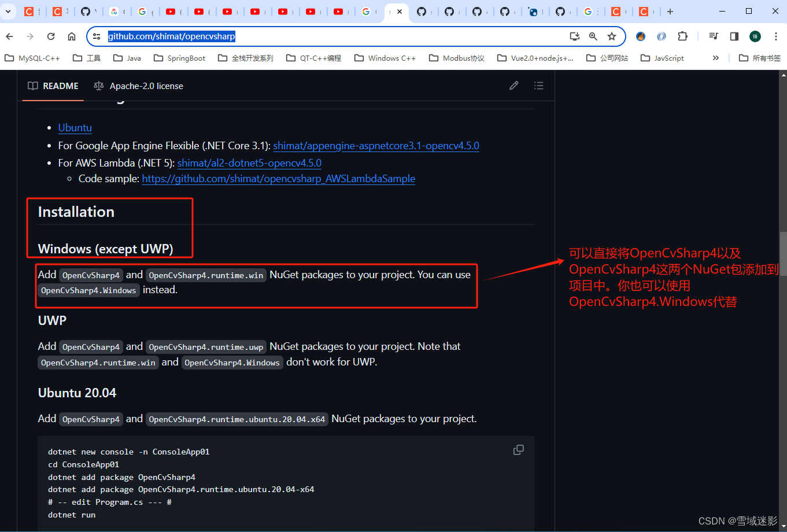Open Chrome's three-dot menu
Viewport: 787px width, 532px height.
click(776, 36)
